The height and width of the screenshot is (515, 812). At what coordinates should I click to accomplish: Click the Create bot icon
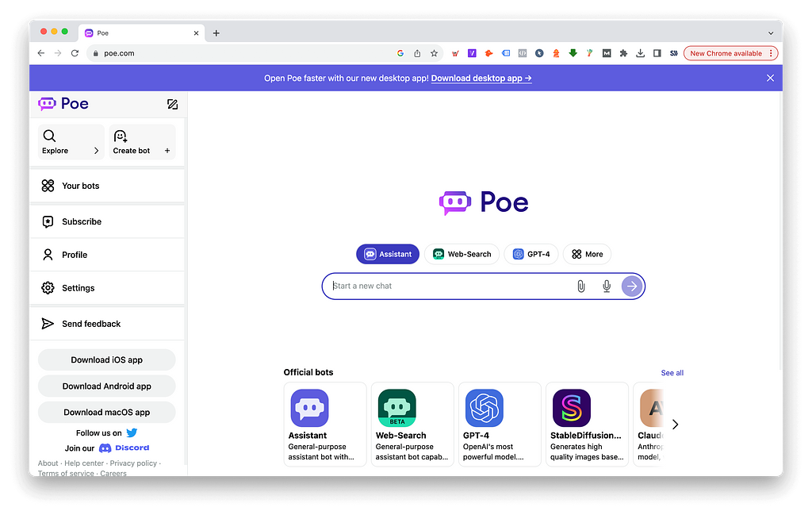pos(121,136)
